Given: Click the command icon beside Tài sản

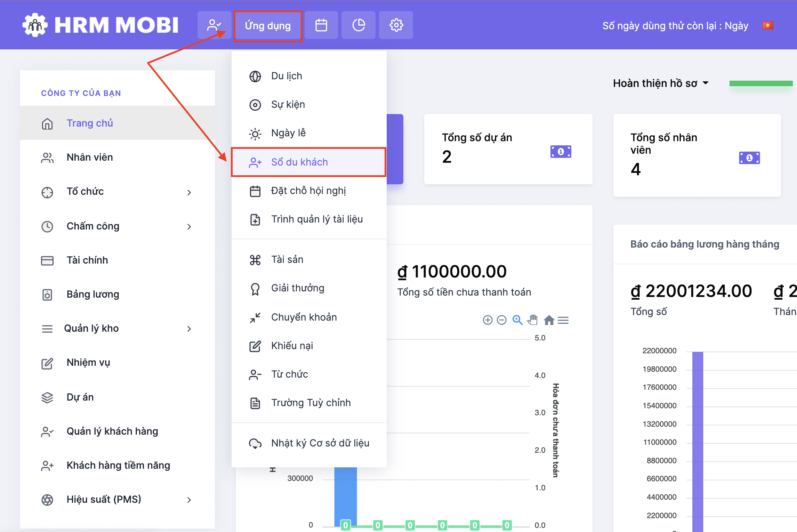Looking at the screenshot, I should click(255, 260).
